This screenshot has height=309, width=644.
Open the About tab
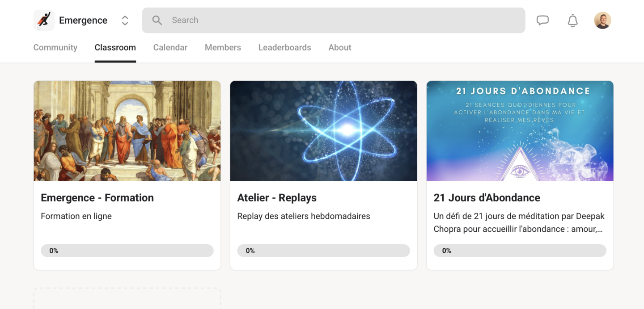(x=340, y=47)
